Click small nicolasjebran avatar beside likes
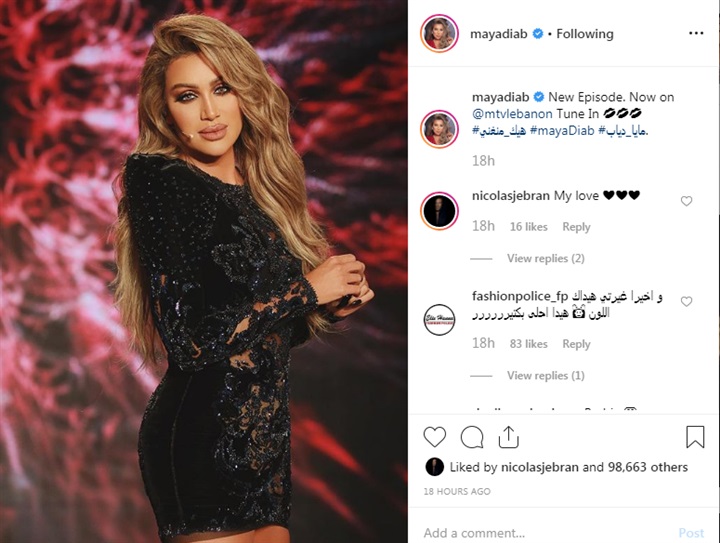This screenshot has width=720, height=543. click(434, 467)
